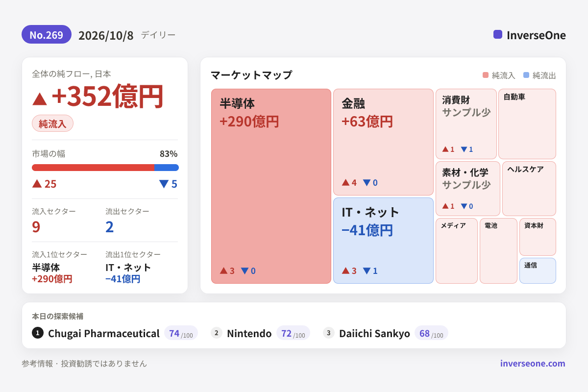This screenshot has height=392, width=588.
Task: Open the IT・ネット −41億円 tile
Action: 384,241
